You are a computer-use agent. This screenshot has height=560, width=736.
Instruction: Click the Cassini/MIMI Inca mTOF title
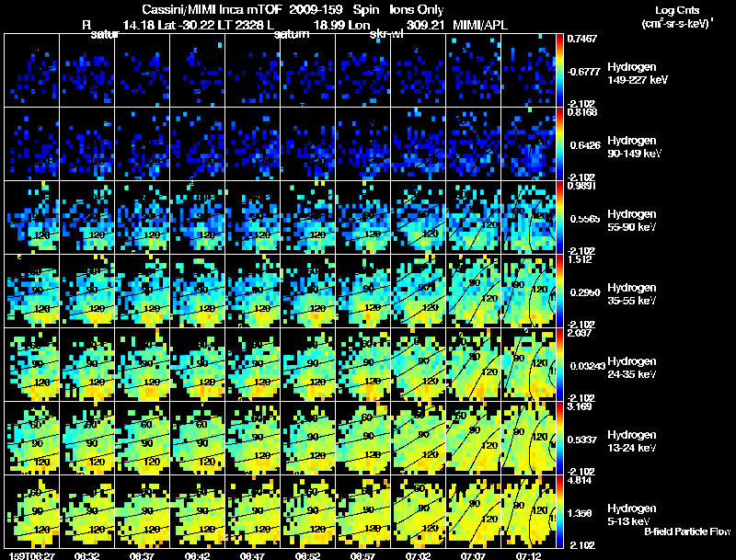click(x=213, y=9)
